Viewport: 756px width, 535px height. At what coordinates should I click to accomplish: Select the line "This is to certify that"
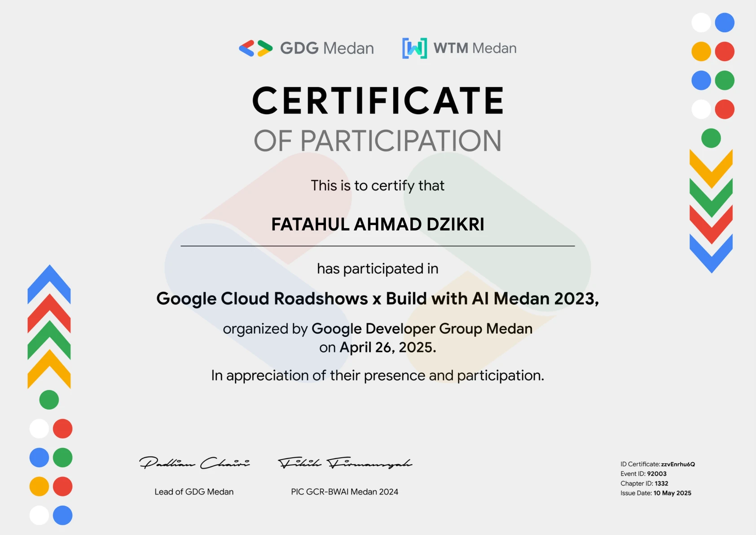click(x=378, y=186)
